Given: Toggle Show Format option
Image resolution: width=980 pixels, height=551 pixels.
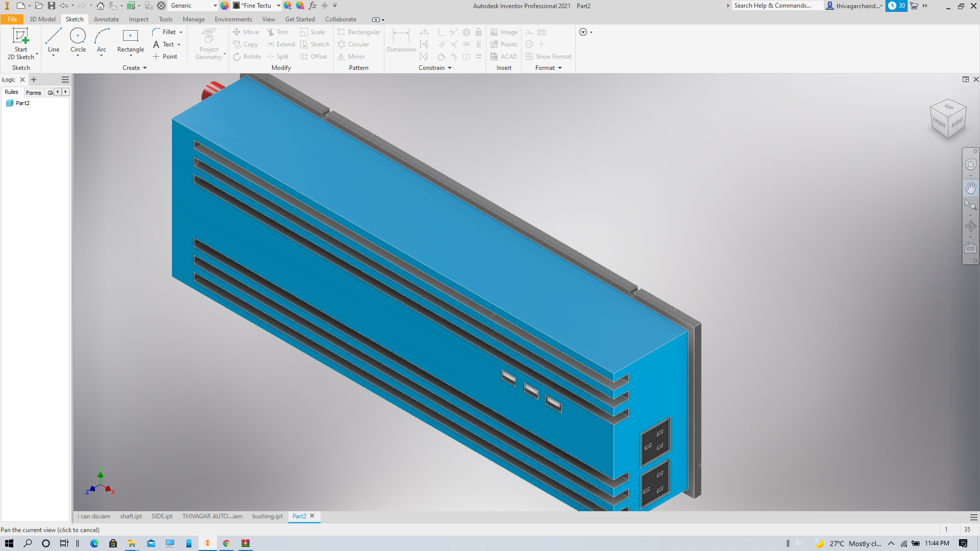Looking at the screenshot, I should pos(549,57).
